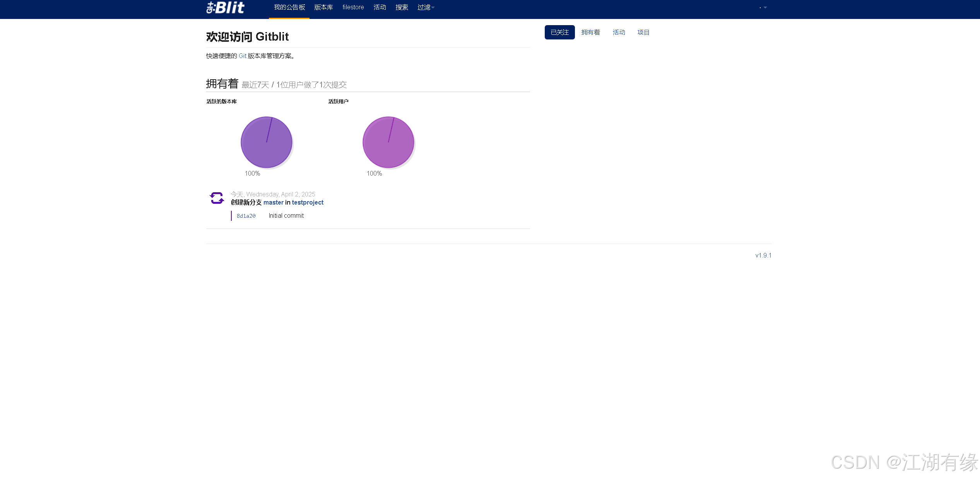Follow the Git hyperlink in description
This screenshot has width=980, height=478.
(242, 56)
